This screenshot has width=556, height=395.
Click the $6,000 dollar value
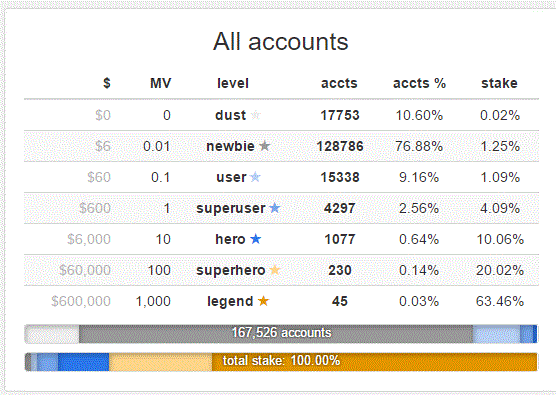click(x=89, y=239)
